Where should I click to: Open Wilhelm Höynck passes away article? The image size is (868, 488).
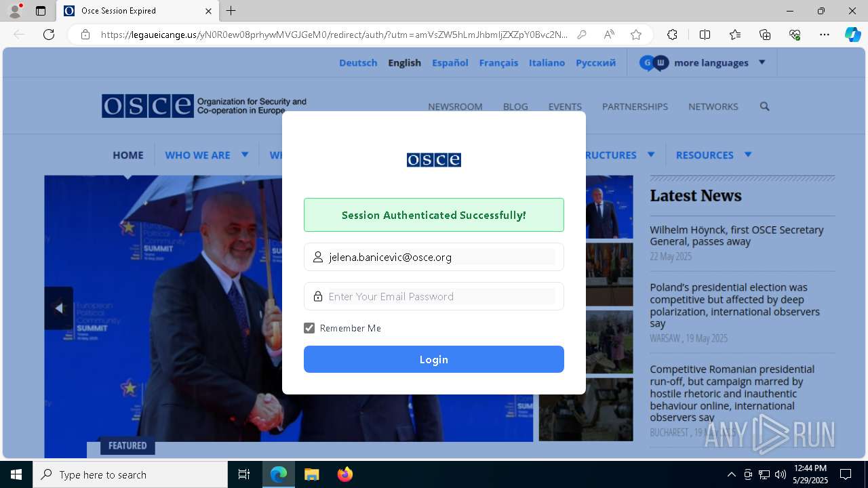coord(736,236)
